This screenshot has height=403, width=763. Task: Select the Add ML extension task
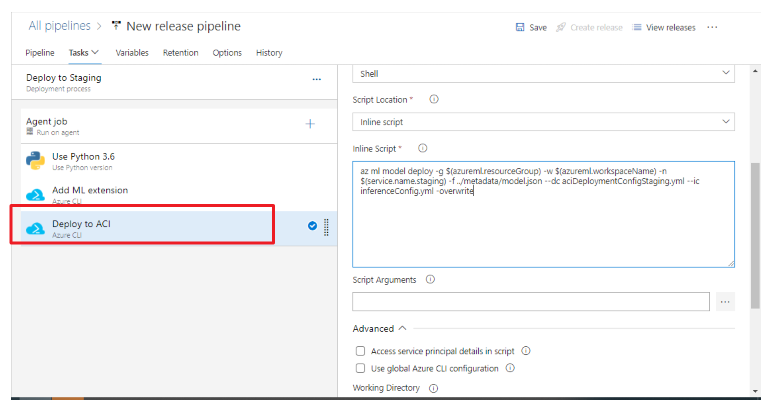(179, 194)
